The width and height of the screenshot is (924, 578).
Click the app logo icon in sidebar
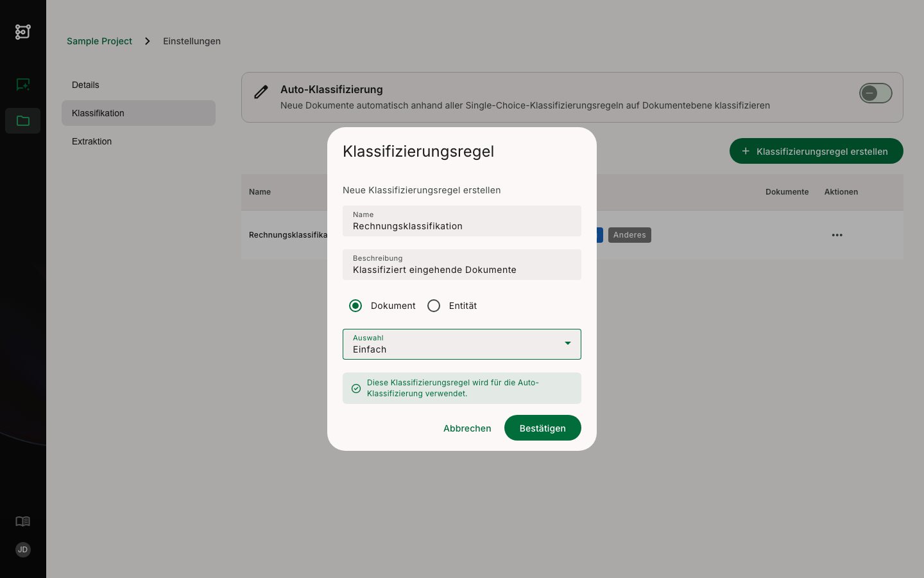(x=23, y=31)
